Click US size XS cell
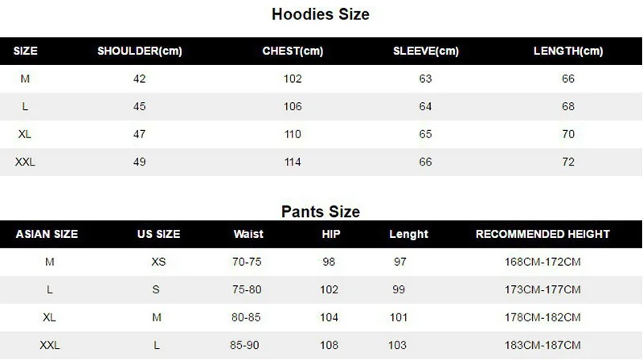 [x=158, y=262]
